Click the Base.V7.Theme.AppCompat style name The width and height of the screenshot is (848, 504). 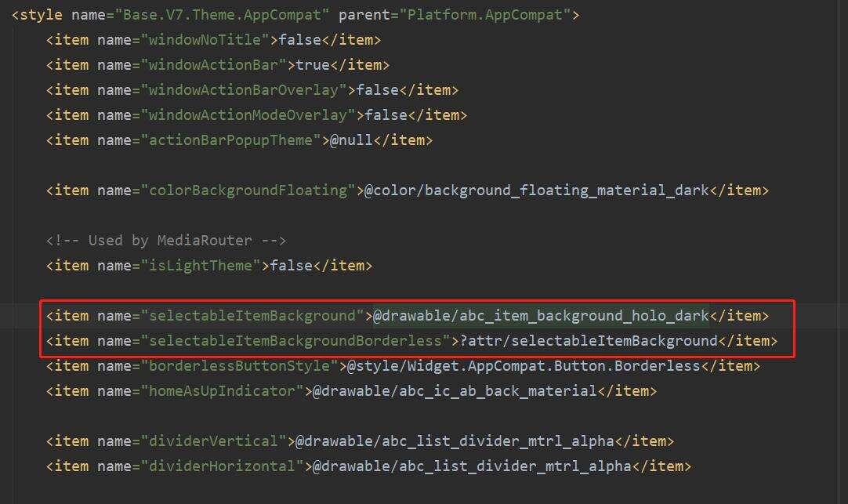coord(223,15)
